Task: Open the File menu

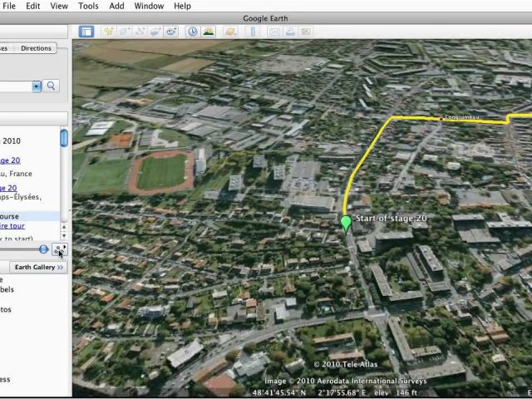Action: pos(9,6)
